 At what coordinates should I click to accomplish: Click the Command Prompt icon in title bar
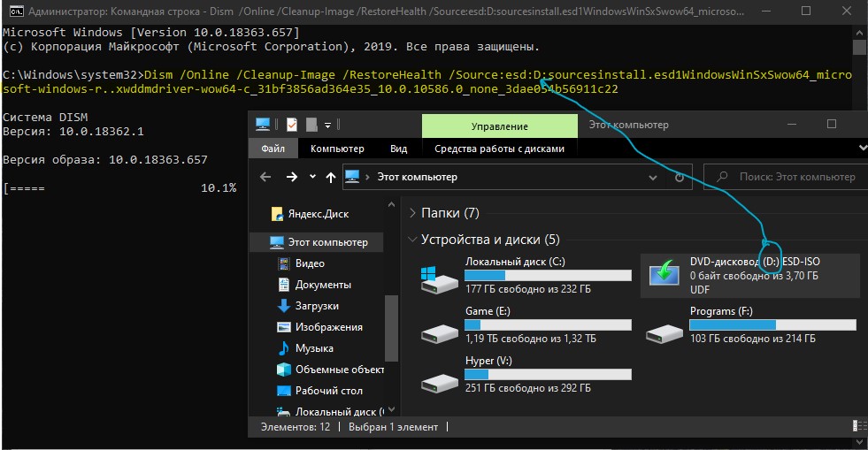coord(17,11)
